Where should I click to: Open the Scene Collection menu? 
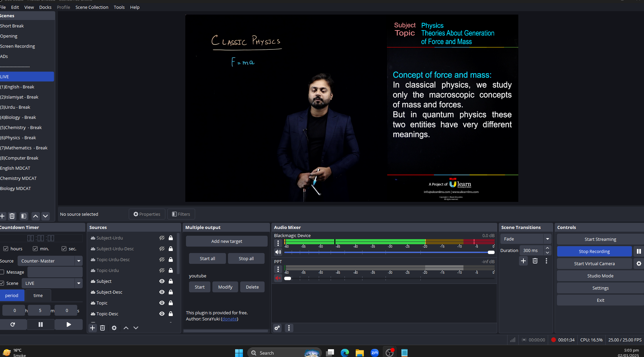point(92,7)
